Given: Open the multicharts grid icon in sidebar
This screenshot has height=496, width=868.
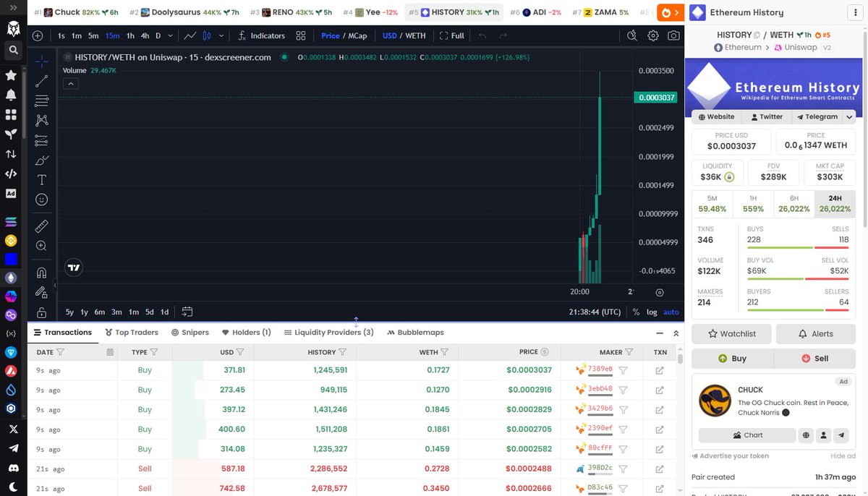Looking at the screenshot, I should point(11,114).
